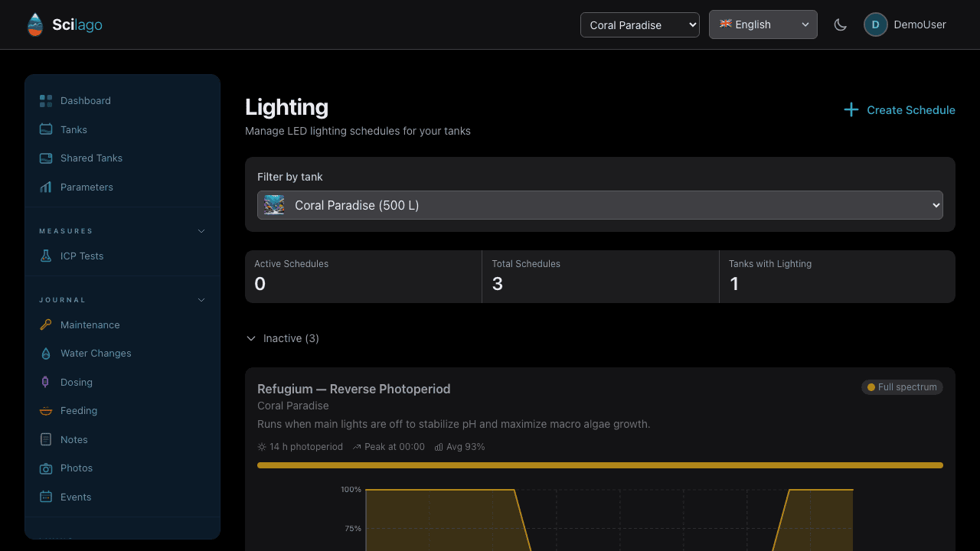Click the ICP Tests flask icon
Image resolution: width=980 pixels, height=551 pixels.
46,256
